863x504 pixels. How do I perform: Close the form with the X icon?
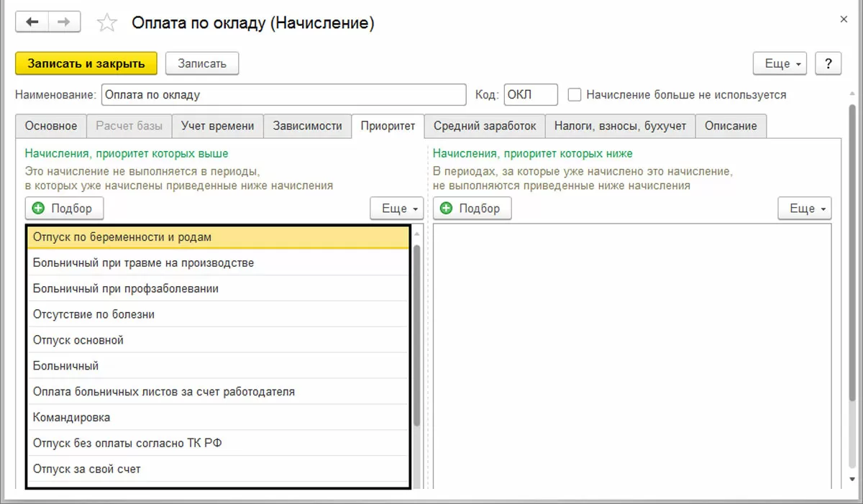(844, 19)
